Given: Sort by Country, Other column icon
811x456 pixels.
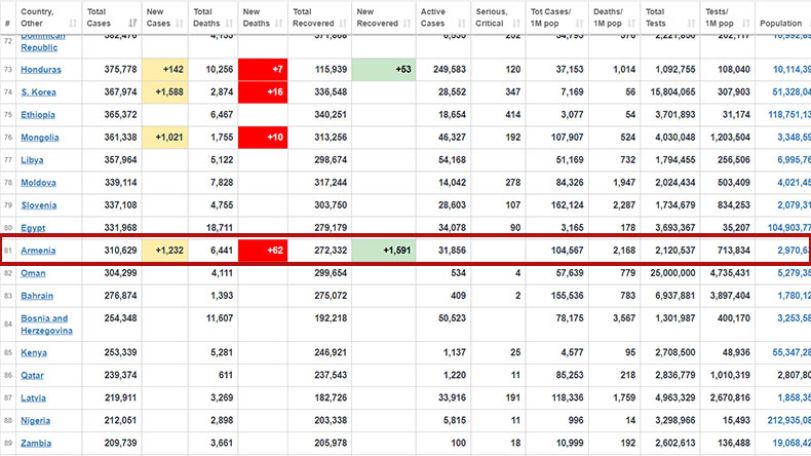Looking at the screenshot, I should click(x=73, y=23).
